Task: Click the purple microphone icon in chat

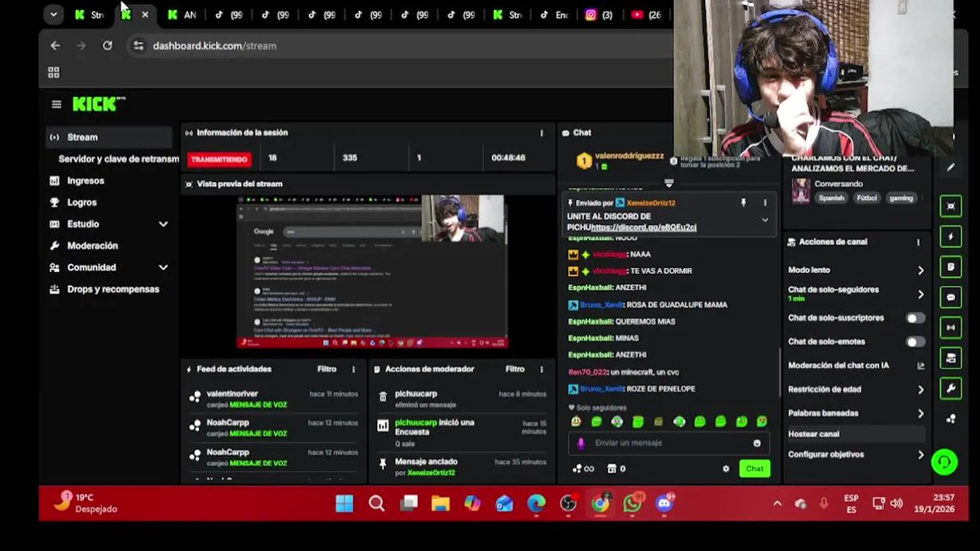Action: tap(580, 443)
